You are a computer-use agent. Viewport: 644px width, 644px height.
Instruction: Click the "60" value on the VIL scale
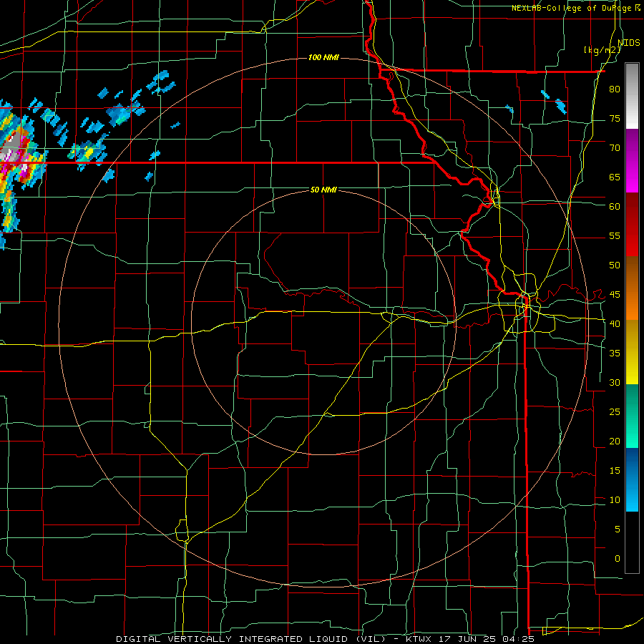coord(615,206)
